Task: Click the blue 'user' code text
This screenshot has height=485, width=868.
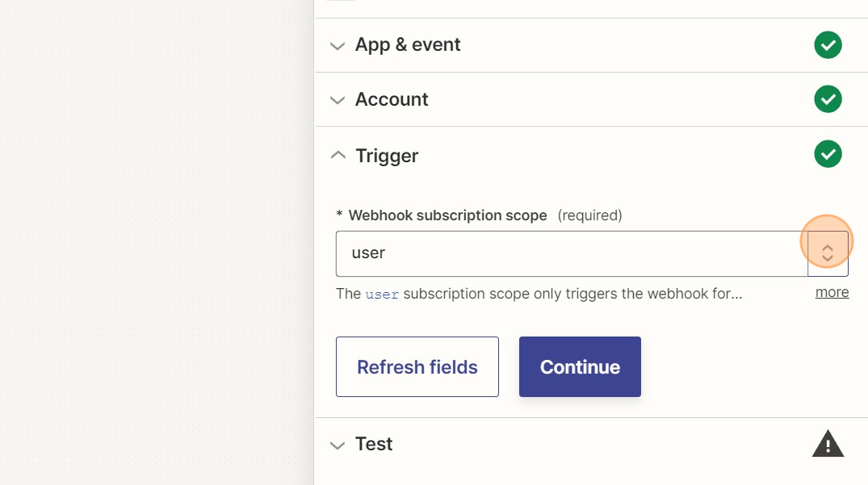Action: pos(382,295)
